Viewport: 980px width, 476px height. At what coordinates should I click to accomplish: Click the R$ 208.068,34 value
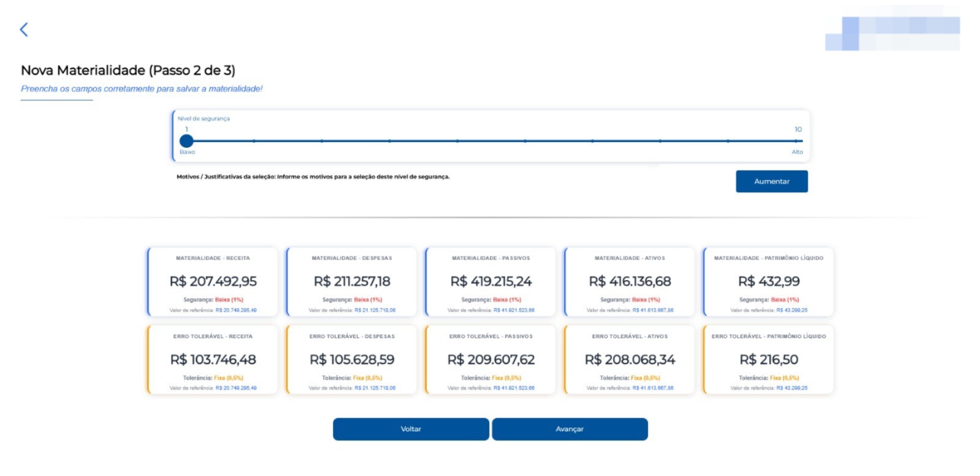630,360
